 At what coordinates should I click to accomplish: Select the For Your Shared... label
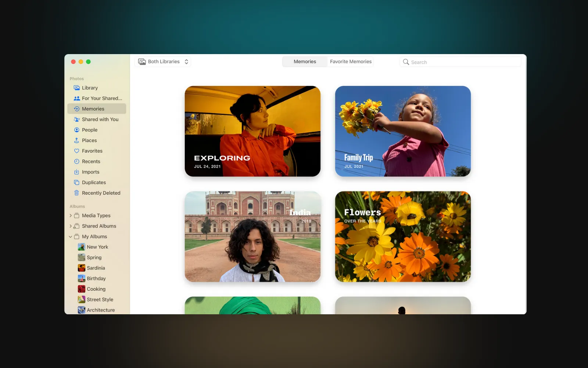coord(102,98)
